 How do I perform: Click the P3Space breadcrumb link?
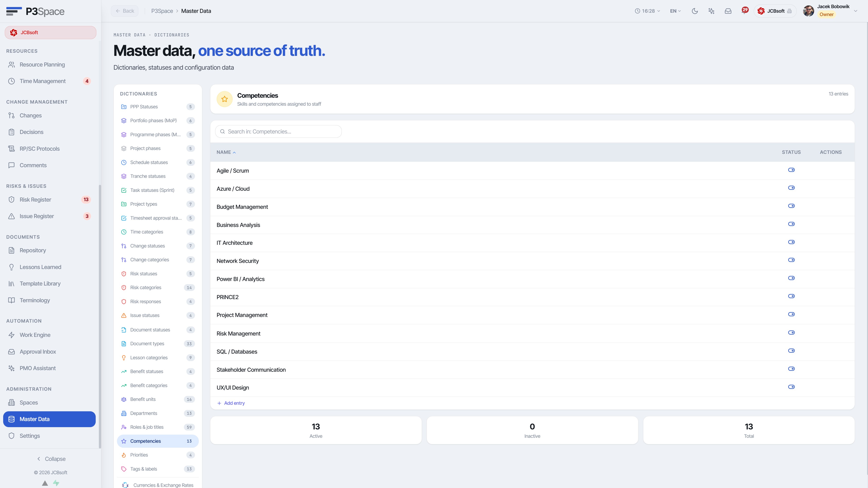(x=162, y=11)
